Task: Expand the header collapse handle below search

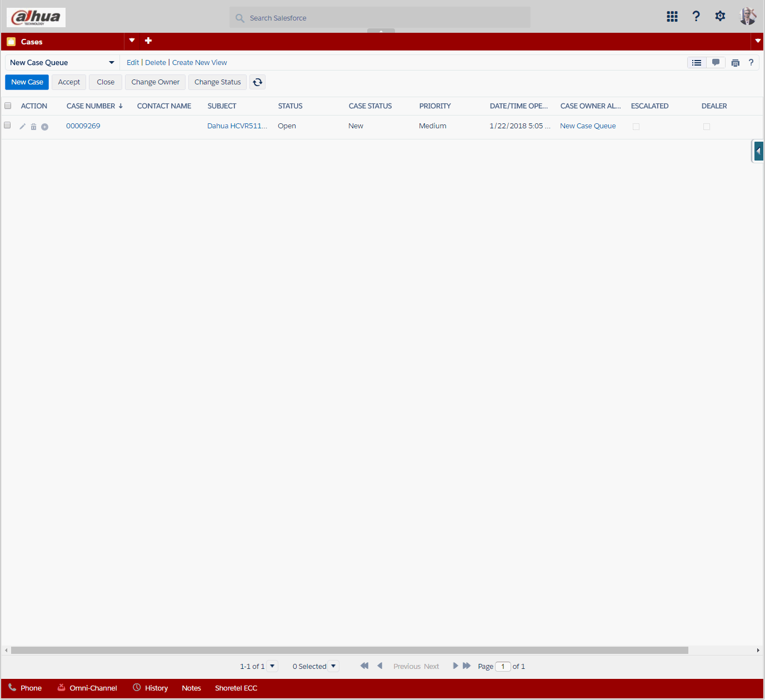Action: 381,31
